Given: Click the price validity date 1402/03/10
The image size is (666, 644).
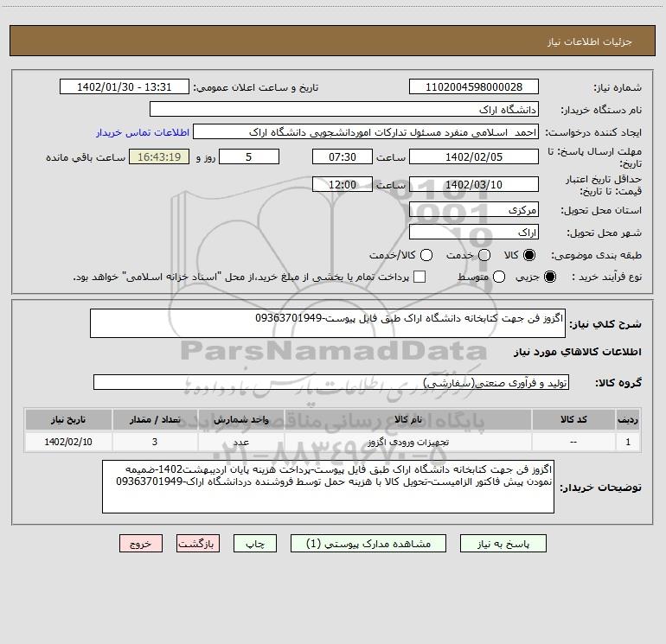Looking at the screenshot, I should coord(474,184).
